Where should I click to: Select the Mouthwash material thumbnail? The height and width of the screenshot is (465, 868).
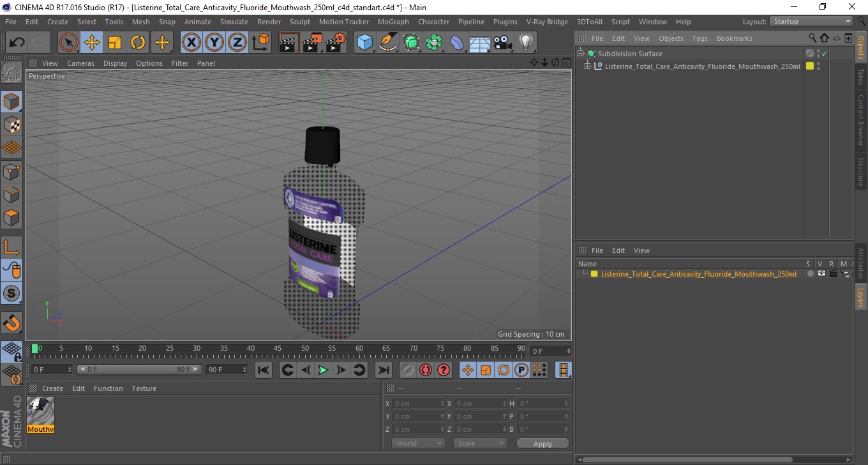(41, 415)
